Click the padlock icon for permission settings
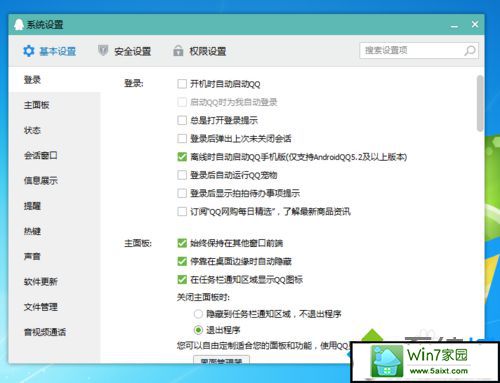Viewport: 500px width, 383px height. 178,51
